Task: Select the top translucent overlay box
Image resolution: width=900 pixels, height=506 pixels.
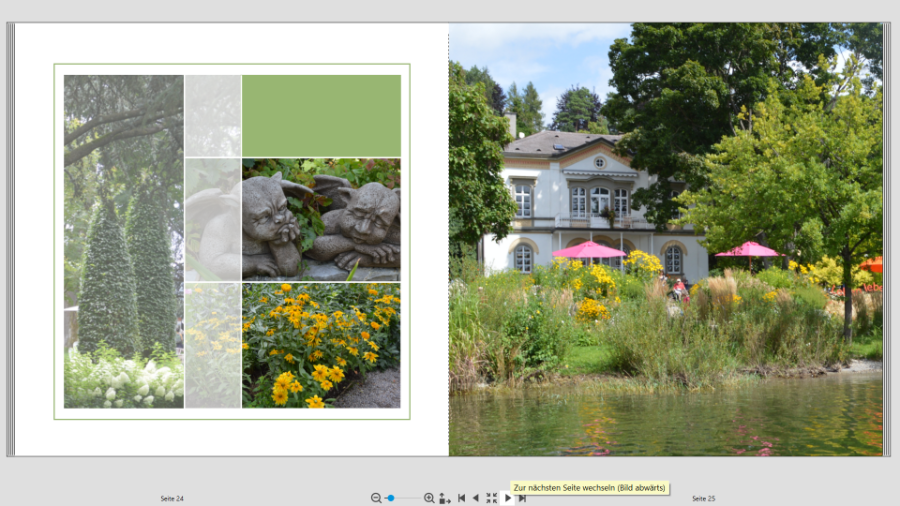Action: coord(213,115)
